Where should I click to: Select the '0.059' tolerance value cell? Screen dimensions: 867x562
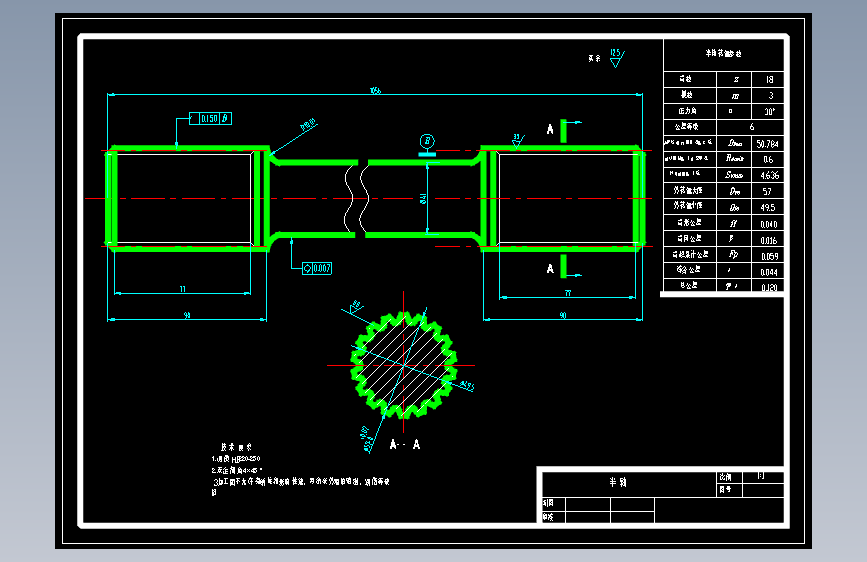click(767, 256)
